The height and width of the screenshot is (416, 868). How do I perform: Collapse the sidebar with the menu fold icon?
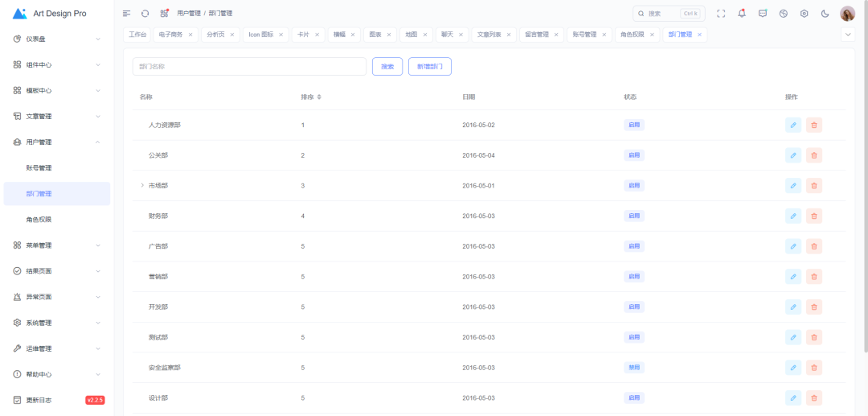point(126,14)
